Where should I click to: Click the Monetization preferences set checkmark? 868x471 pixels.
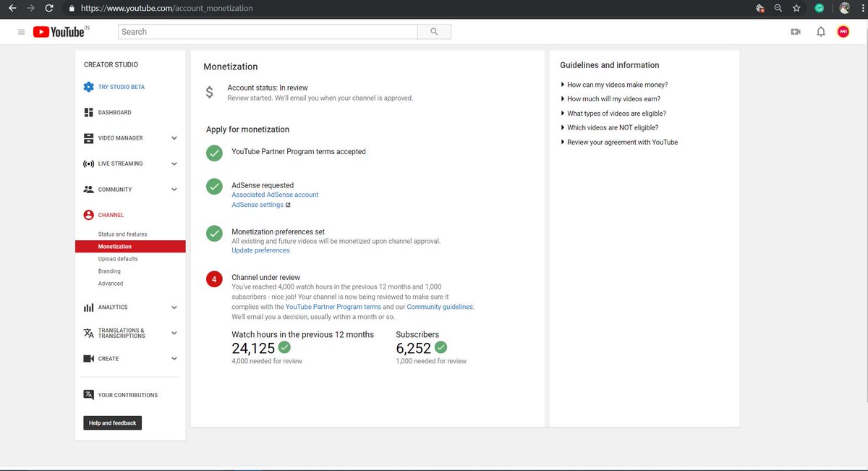pos(214,233)
